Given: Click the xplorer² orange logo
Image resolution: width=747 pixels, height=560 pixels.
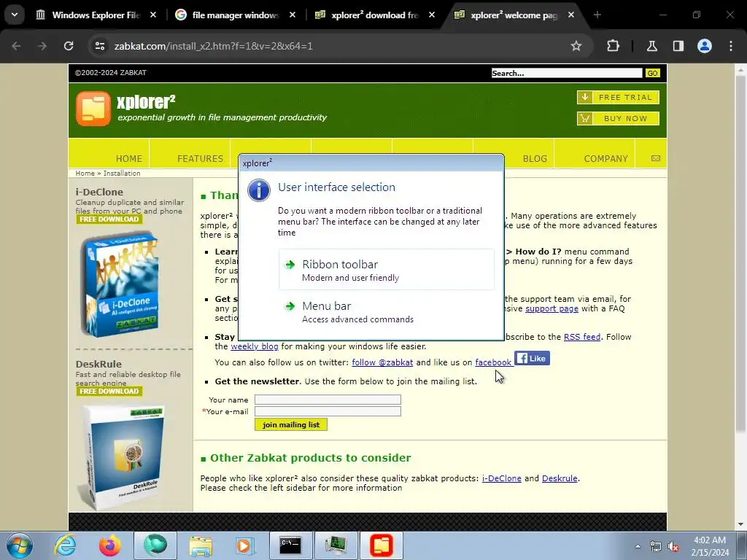Looking at the screenshot, I should coord(93,109).
